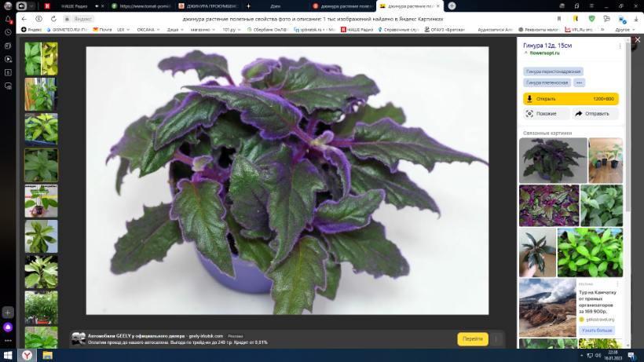This screenshot has height=362, width=644.
Task: Open the flowersopt.ru source link
Action: click(x=544, y=53)
